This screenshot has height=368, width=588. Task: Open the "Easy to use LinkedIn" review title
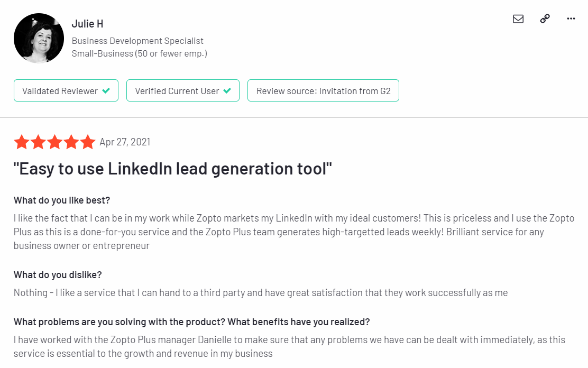[x=173, y=169]
